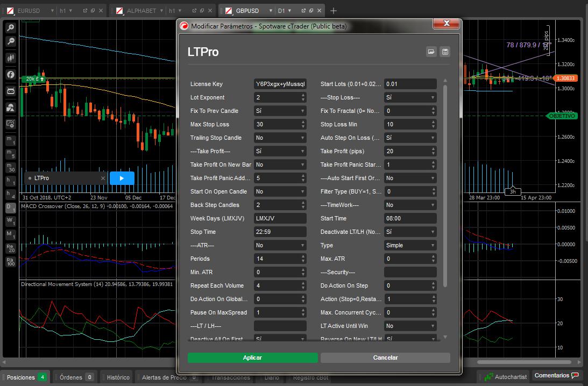This screenshot has width=588, height=386.
Task: Select the m30 timeframe button
Action: 11,167
